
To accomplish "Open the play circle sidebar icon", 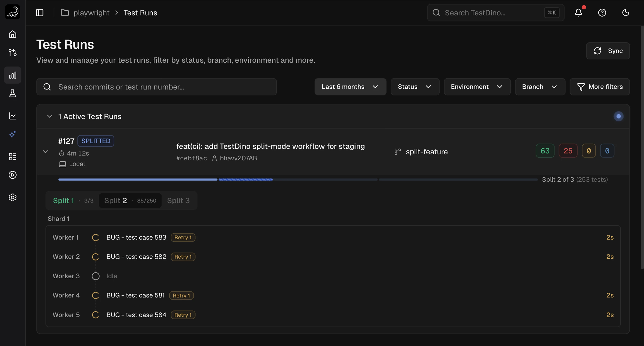I will click(x=13, y=175).
